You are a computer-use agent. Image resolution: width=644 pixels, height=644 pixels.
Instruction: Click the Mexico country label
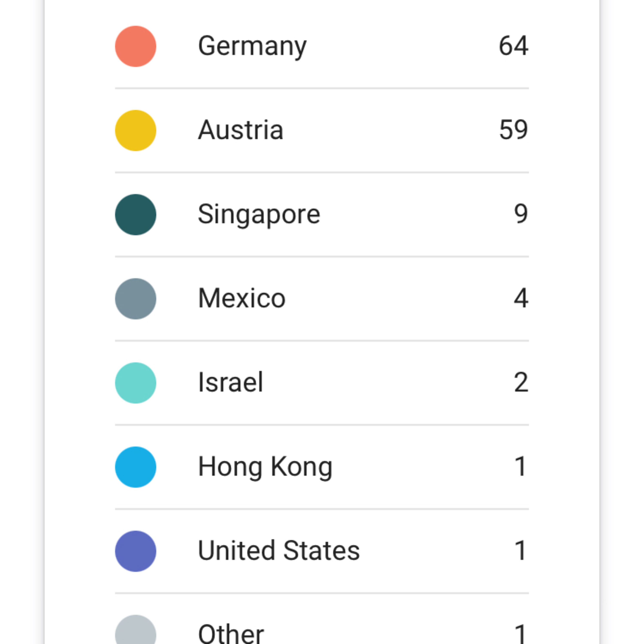pos(242,299)
